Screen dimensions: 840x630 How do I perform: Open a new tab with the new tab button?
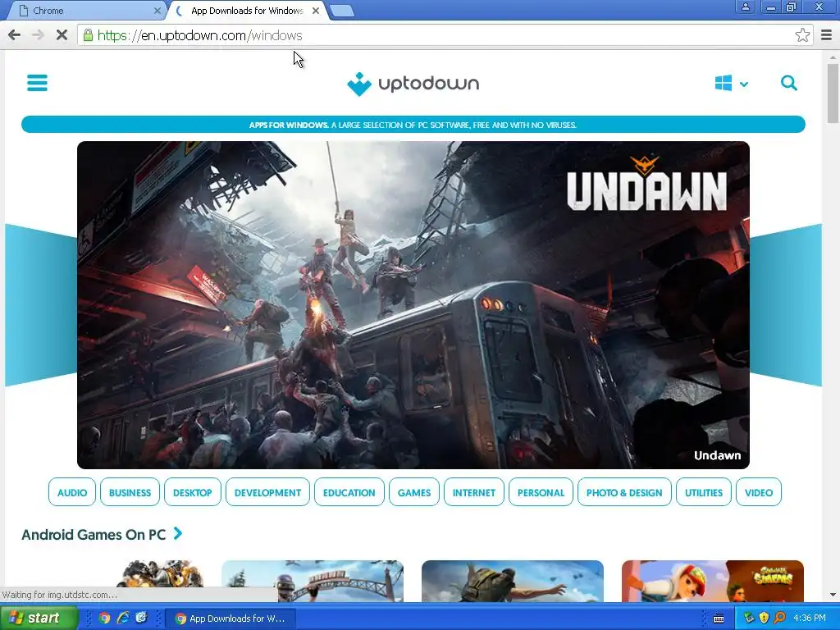342,11
